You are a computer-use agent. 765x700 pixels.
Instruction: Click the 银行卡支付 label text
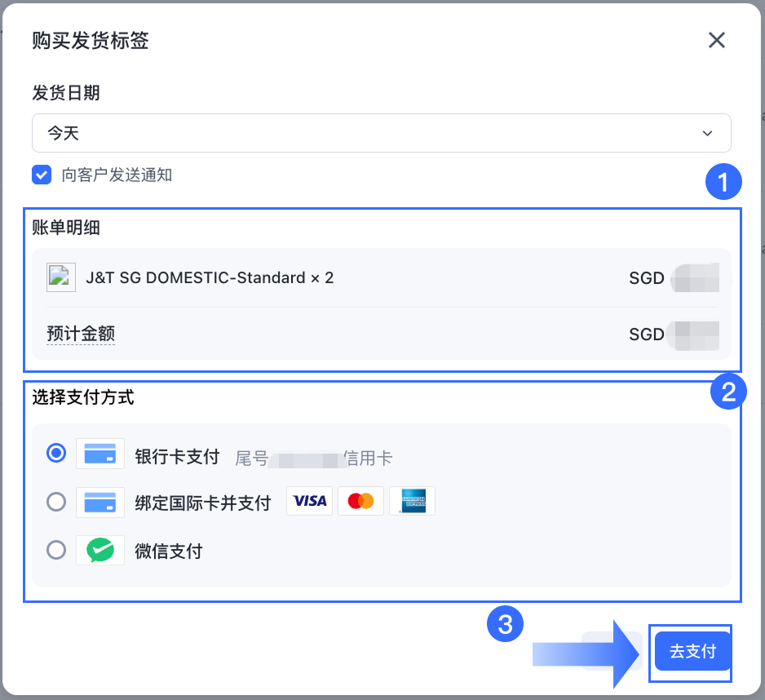[x=177, y=457]
